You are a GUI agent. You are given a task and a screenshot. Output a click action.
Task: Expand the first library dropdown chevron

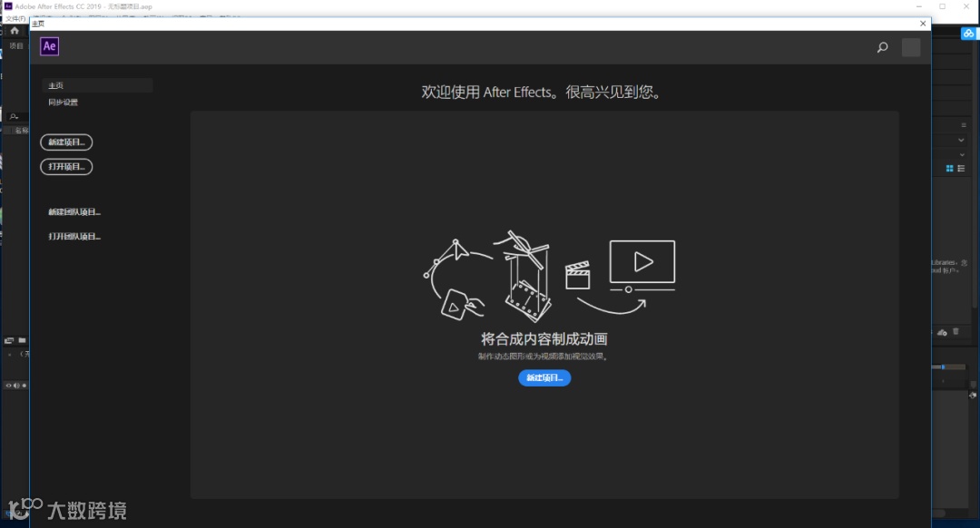[x=961, y=140]
